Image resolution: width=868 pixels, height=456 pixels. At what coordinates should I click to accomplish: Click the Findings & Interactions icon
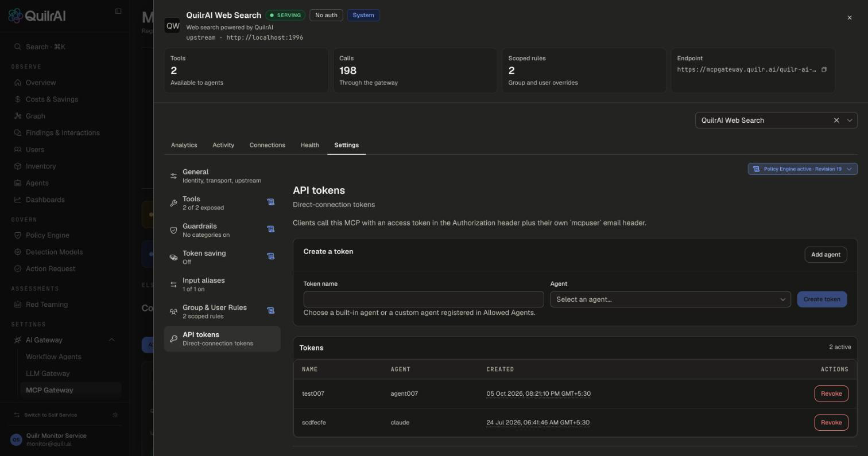[18, 132]
